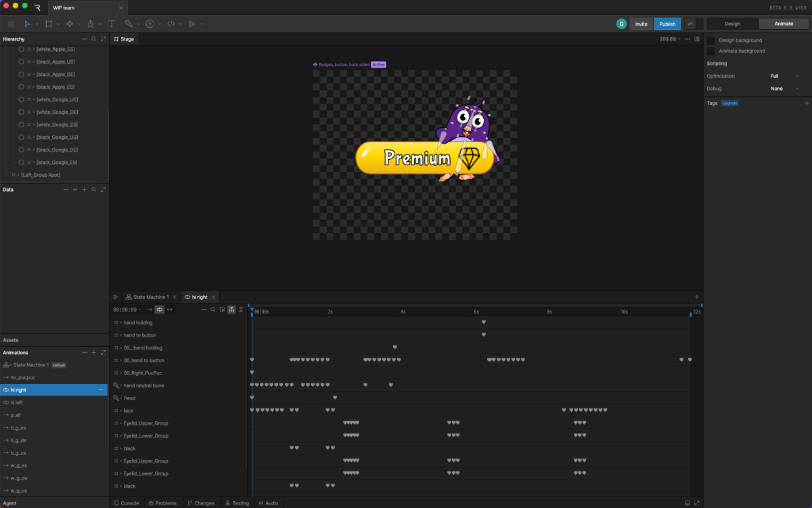Open the Audio panel

tap(268, 503)
